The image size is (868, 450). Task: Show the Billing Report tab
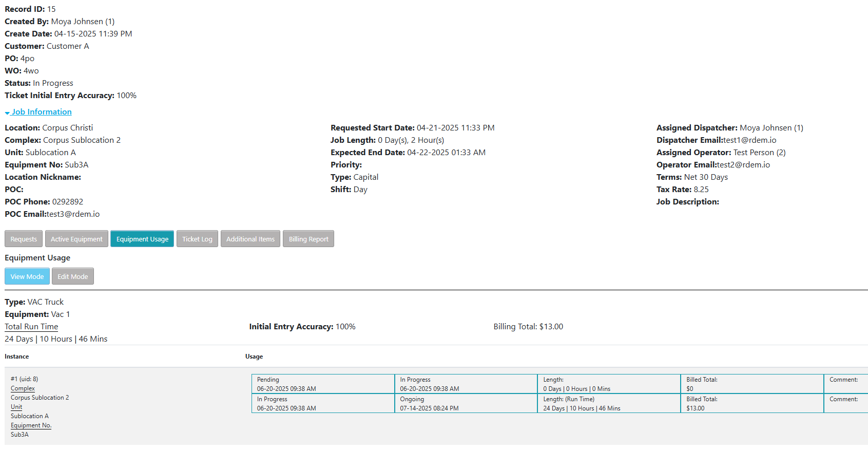coord(308,239)
